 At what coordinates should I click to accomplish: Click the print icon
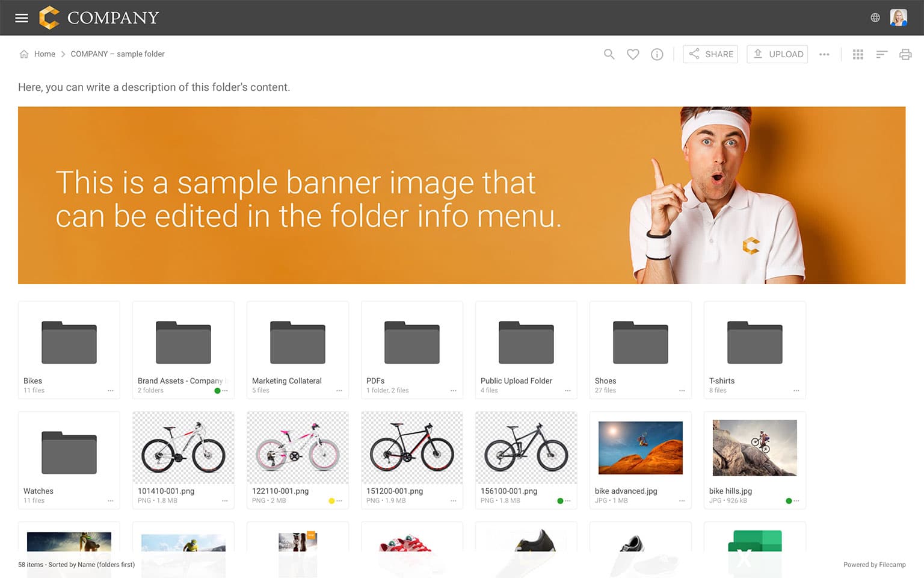(x=905, y=54)
